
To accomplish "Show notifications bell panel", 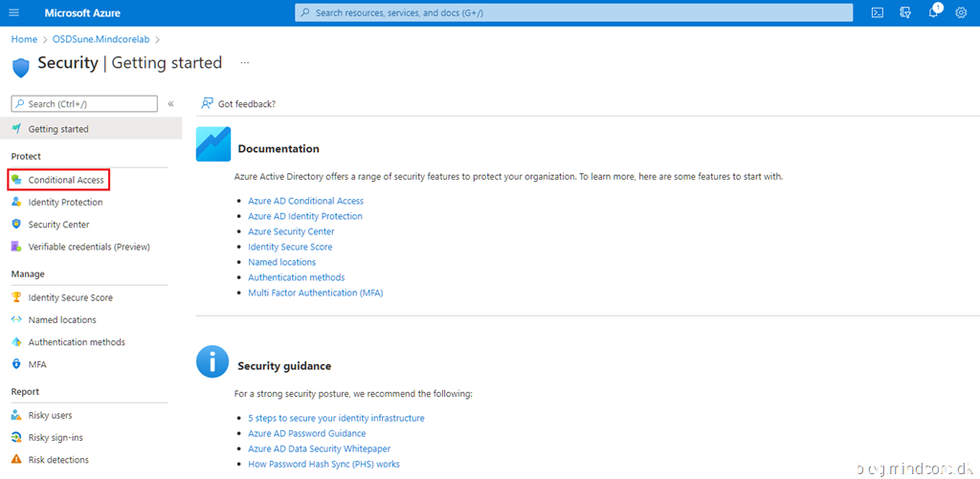I will [934, 12].
